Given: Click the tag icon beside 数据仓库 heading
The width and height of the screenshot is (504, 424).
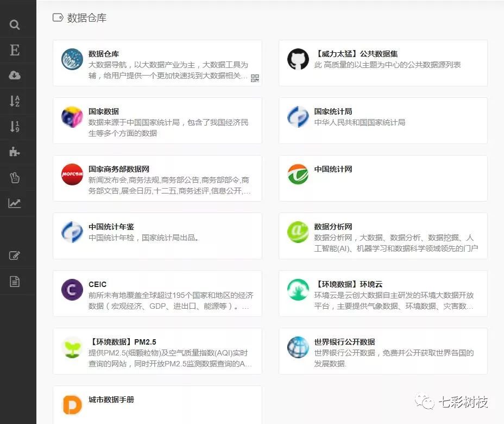Looking at the screenshot, I should point(58,17).
